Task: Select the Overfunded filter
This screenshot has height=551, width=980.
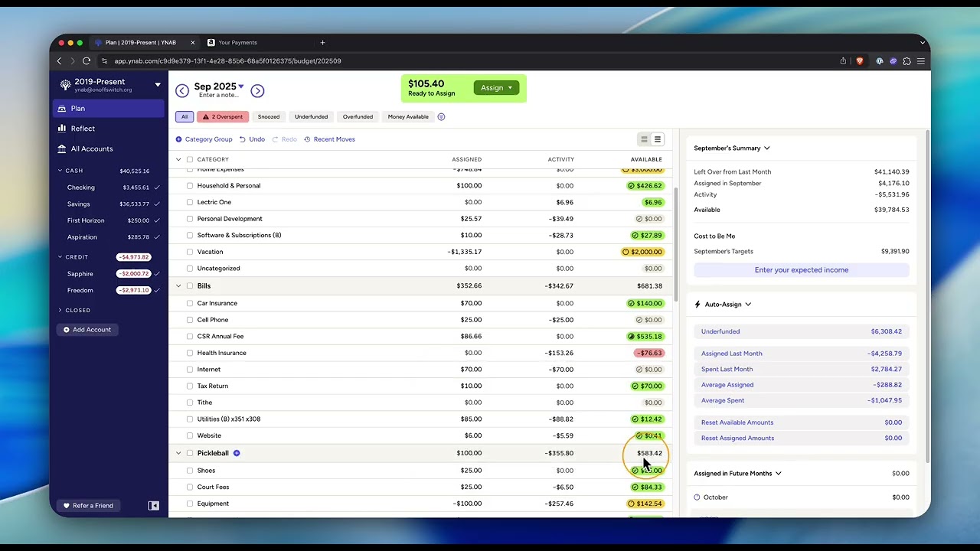Action: pyautogui.click(x=358, y=117)
